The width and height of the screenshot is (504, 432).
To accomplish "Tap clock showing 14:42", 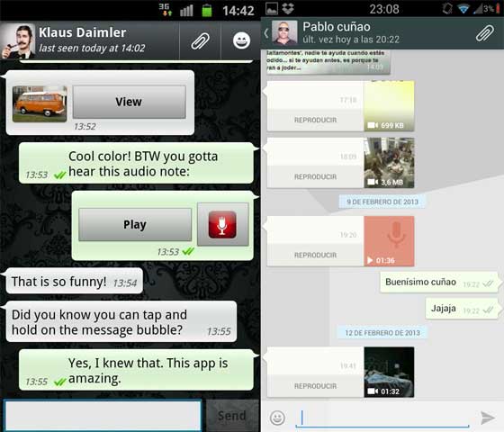I will coord(238,11).
